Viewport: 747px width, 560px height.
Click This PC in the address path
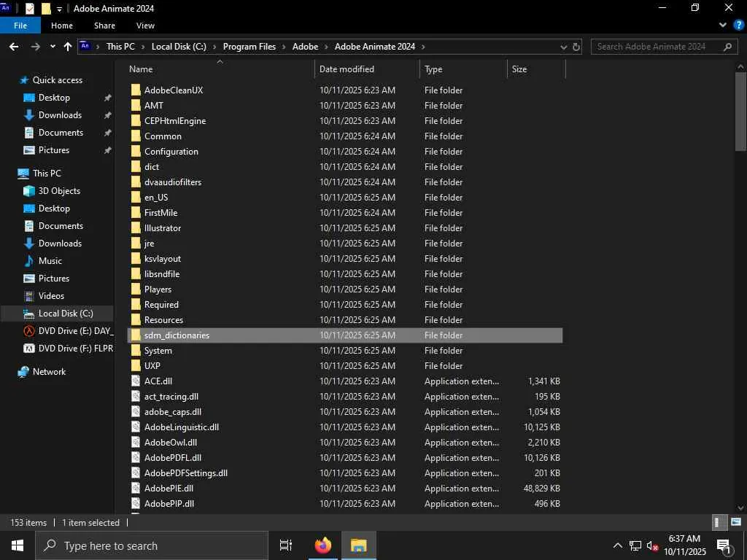click(x=120, y=47)
